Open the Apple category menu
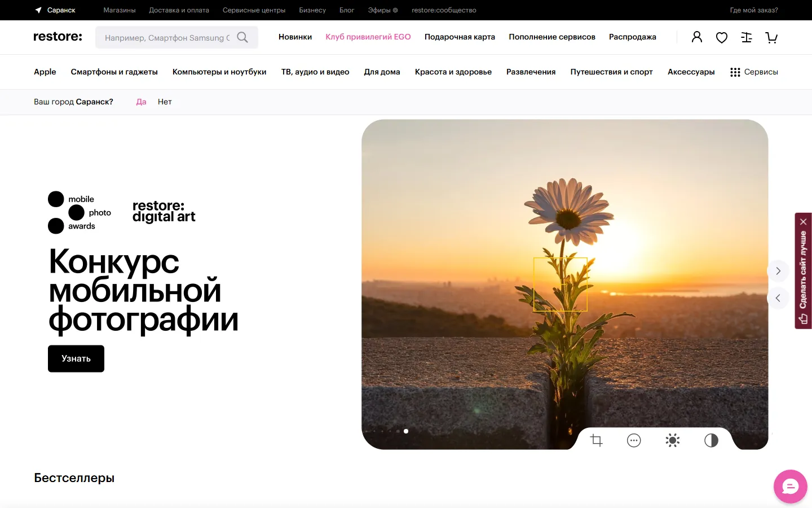 (x=45, y=72)
